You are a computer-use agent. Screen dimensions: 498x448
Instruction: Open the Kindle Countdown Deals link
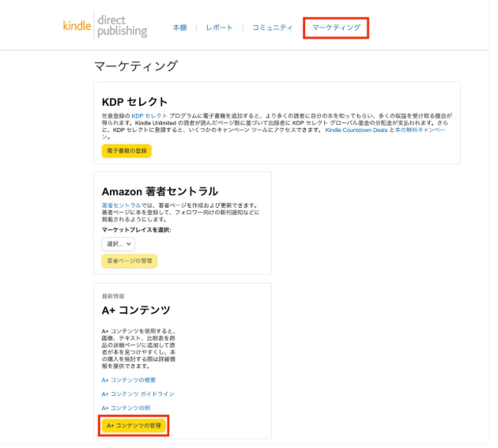point(356,130)
